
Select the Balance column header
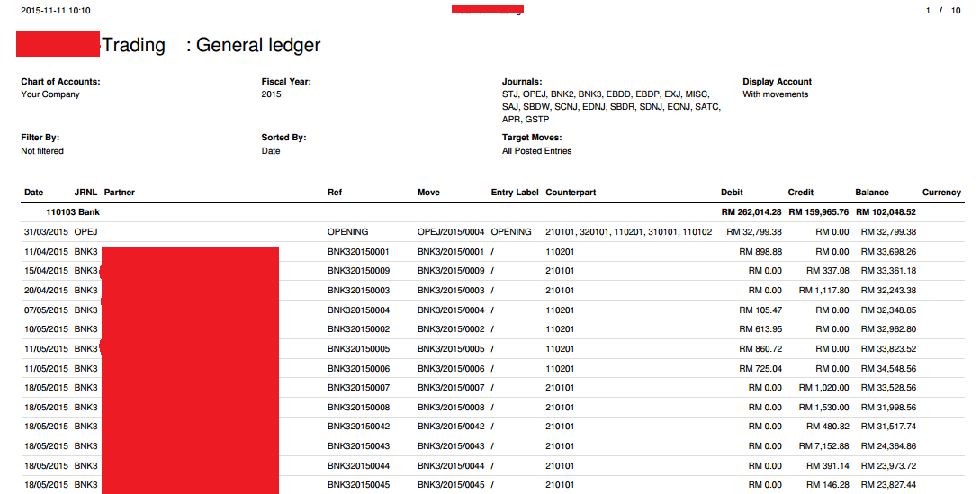(x=871, y=193)
